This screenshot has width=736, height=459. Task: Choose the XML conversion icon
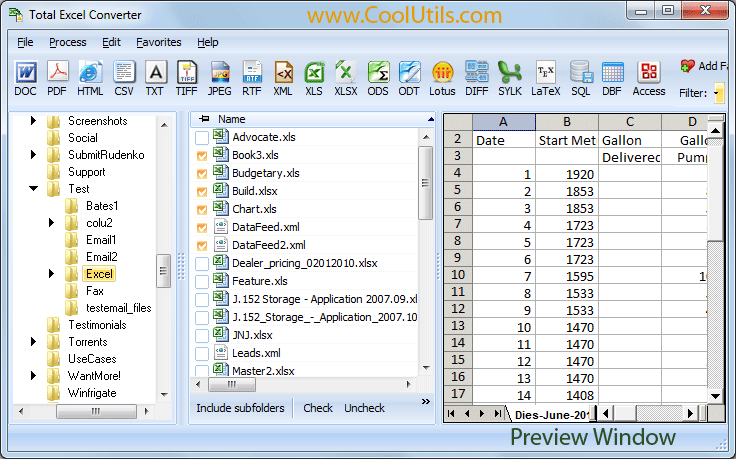click(x=283, y=78)
